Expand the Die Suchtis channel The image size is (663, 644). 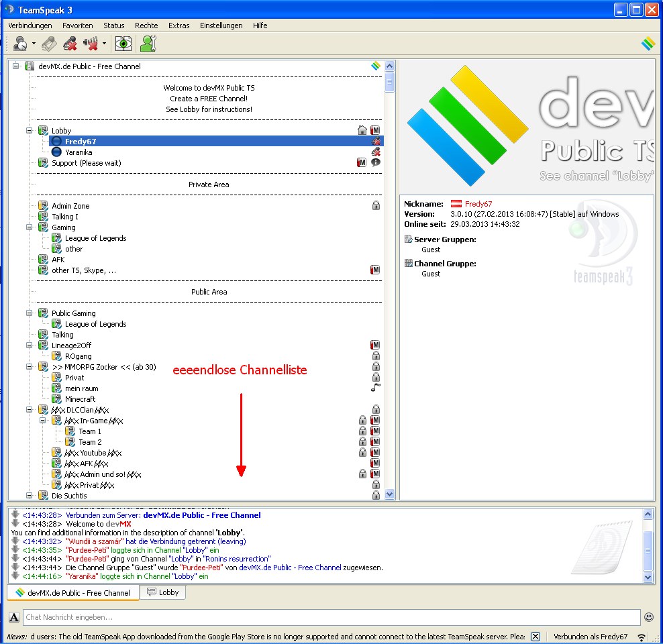tap(29, 495)
